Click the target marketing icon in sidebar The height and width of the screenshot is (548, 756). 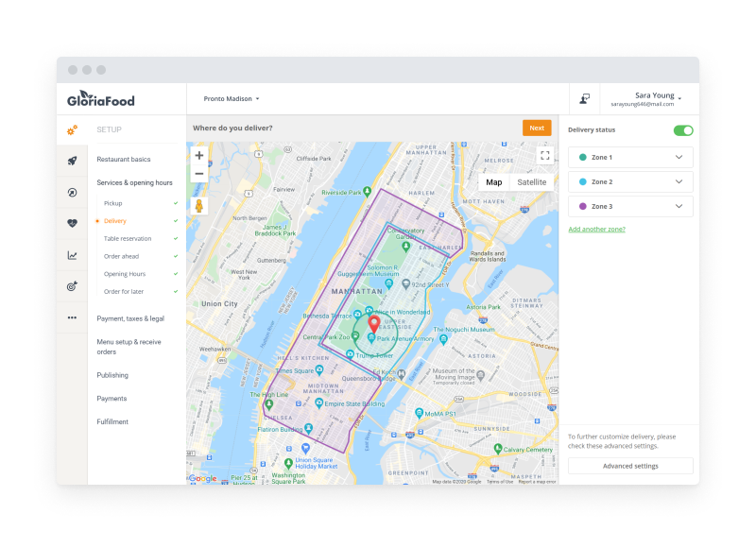tap(73, 286)
